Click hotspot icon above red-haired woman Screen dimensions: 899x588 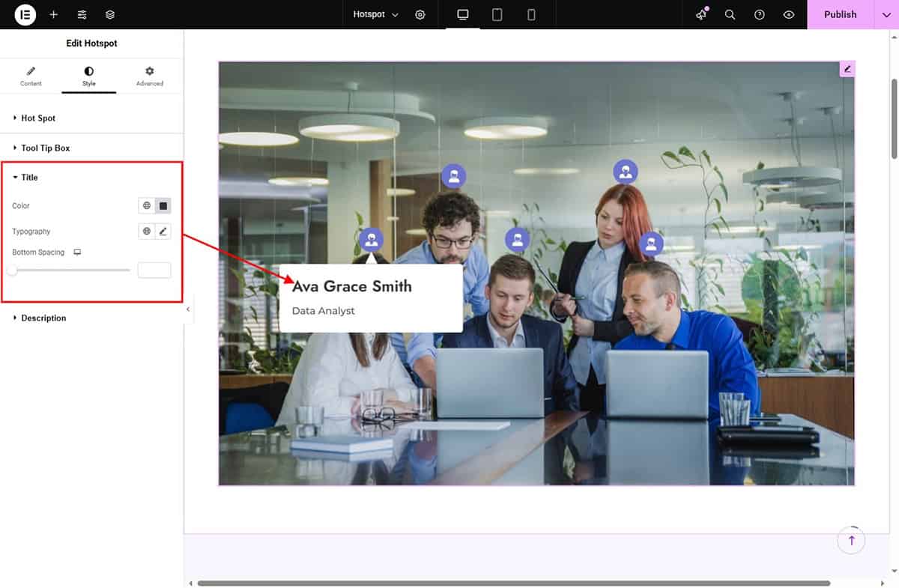click(x=626, y=172)
